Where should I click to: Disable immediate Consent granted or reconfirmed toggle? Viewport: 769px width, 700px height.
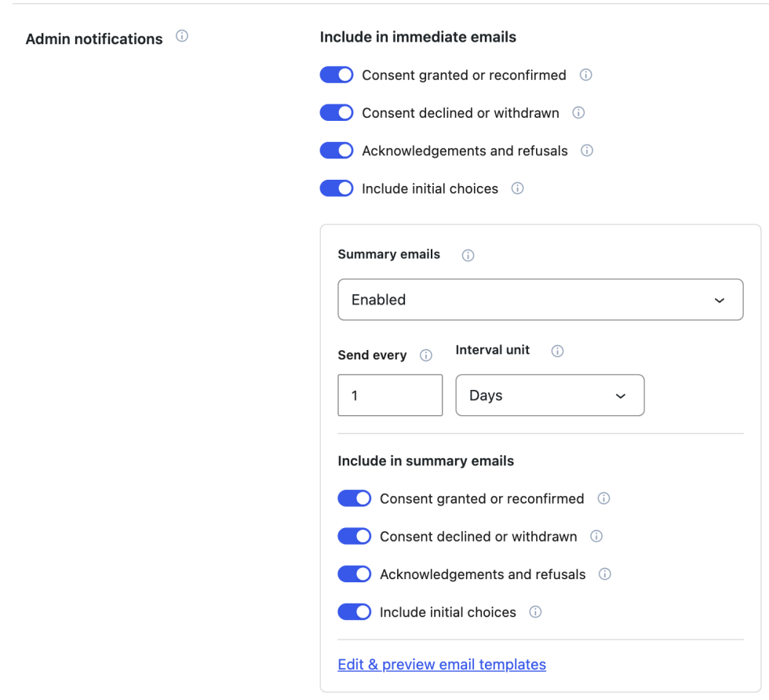pos(337,75)
